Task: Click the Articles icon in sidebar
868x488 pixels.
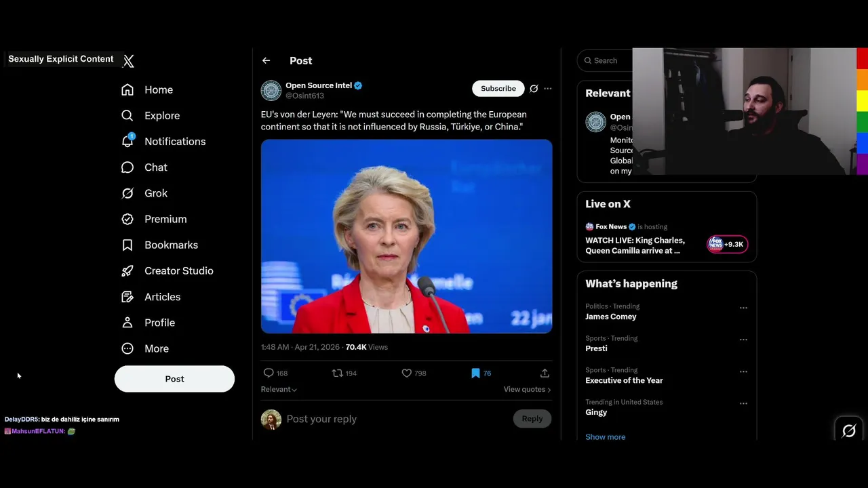Action: tap(127, 297)
